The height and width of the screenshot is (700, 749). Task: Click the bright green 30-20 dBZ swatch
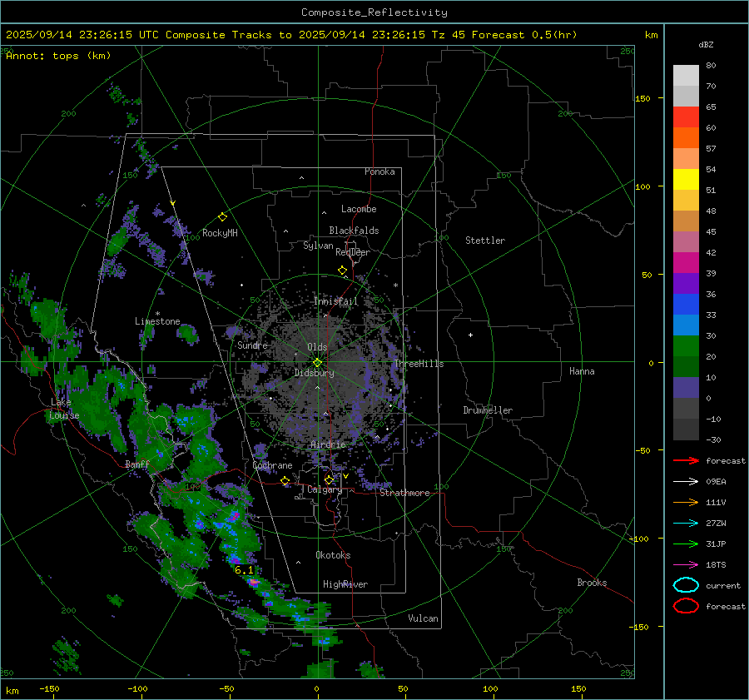686,346
